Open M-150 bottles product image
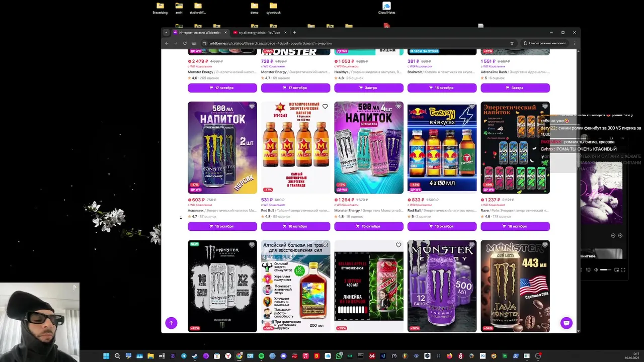Viewport: 644px width, 362px height. (x=296, y=148)
